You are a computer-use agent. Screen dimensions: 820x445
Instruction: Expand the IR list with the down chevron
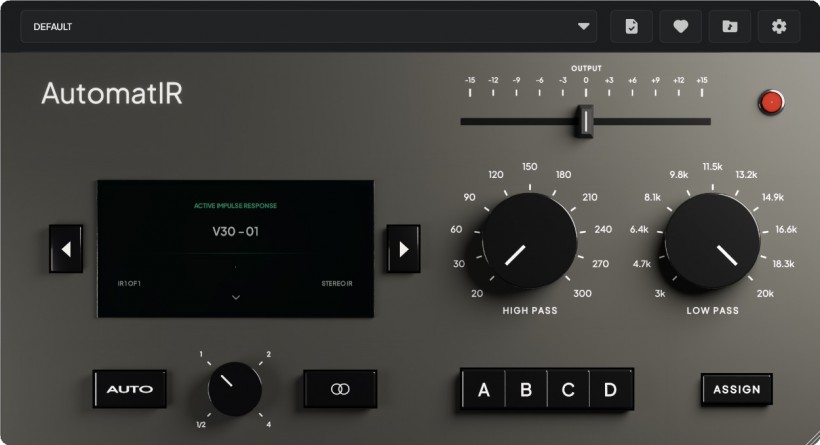(x=236, y=297)
